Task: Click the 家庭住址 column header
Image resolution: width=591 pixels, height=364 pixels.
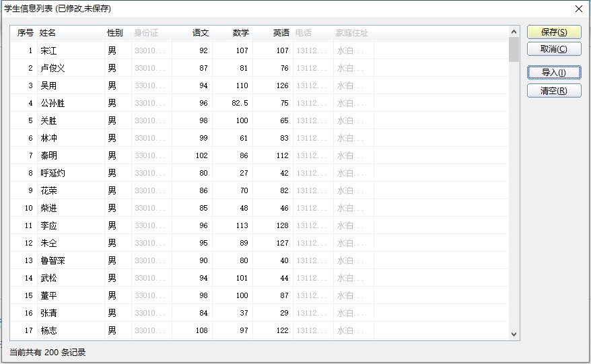Action: point(351,33)
